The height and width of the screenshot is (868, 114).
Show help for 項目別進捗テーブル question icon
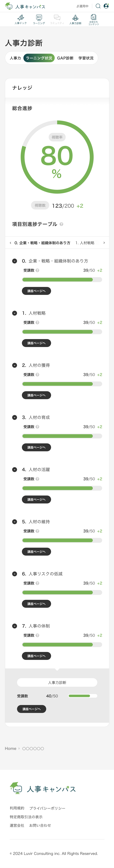tap(61, 224)
